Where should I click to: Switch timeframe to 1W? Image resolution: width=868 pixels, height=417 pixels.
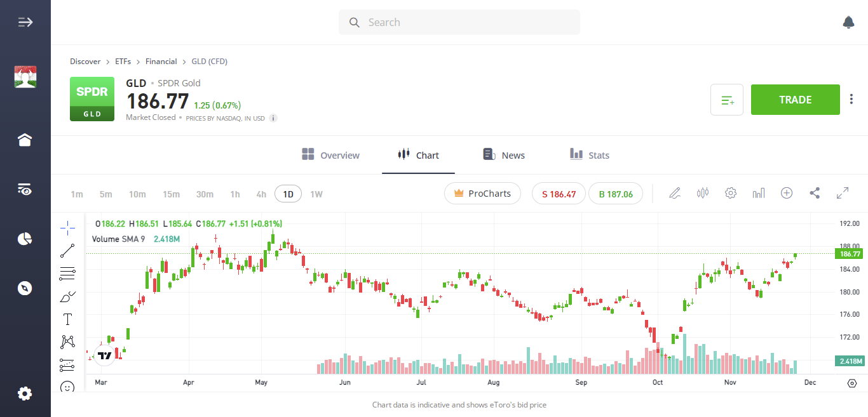[316, 194]
